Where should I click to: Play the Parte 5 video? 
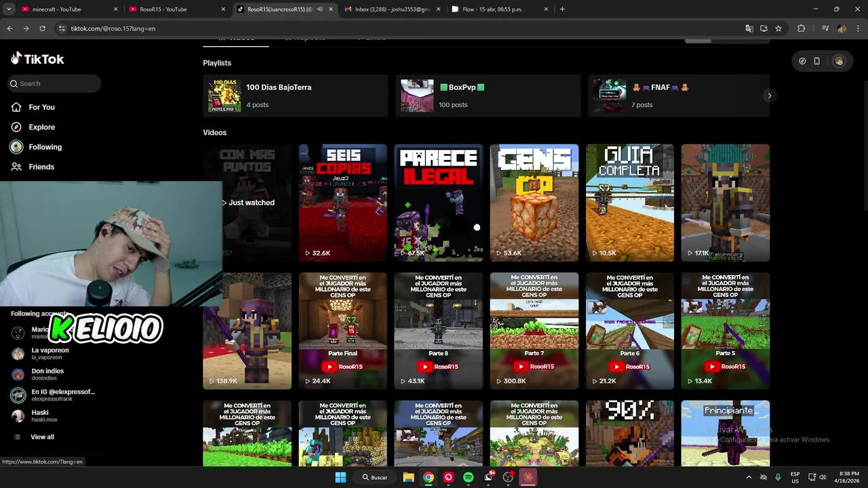coord(726,331)
